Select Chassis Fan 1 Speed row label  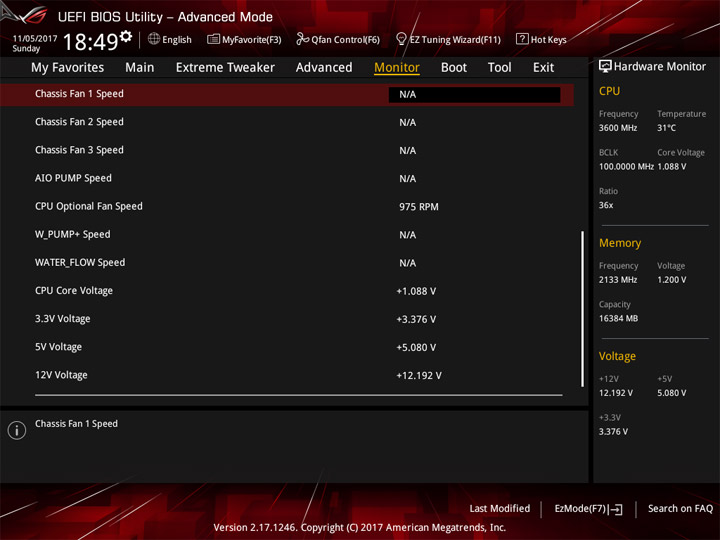(x=79, y=94)
